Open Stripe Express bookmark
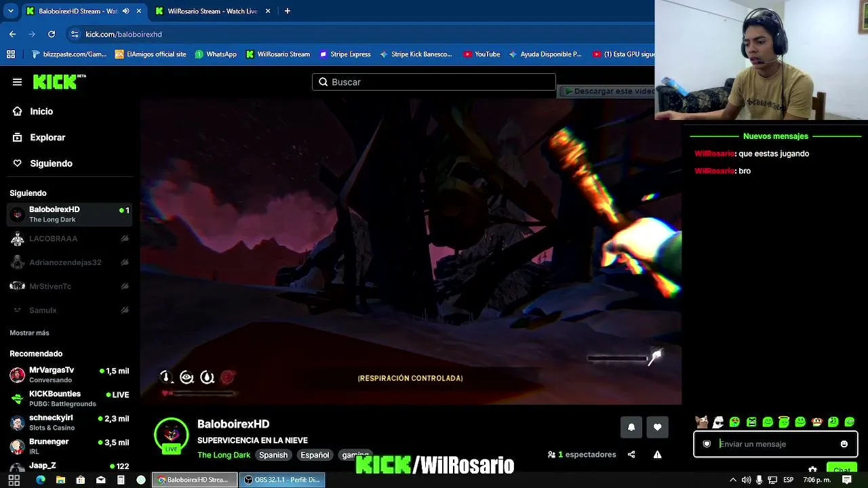Screen dimensions: 868x488 click(345, 54)
